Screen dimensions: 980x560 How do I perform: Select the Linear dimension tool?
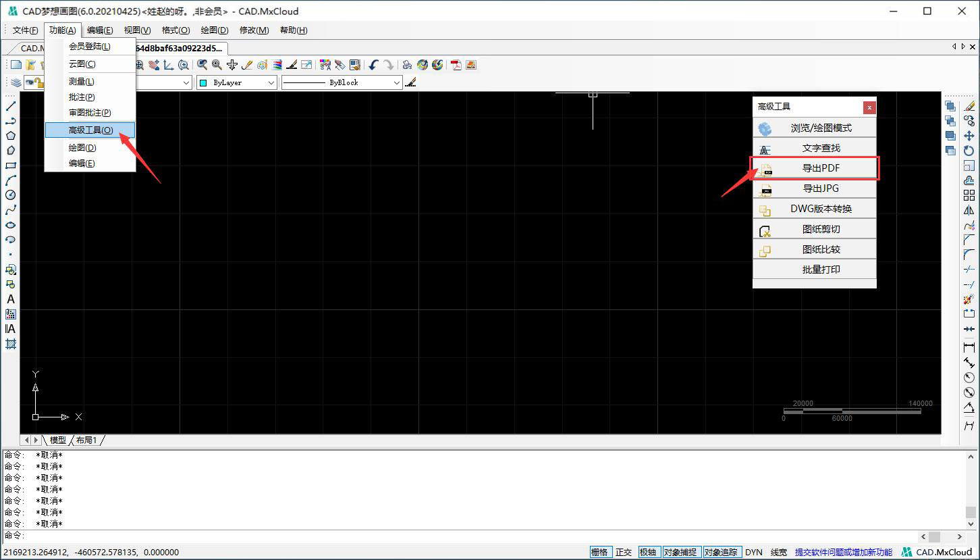click(969, 348)
